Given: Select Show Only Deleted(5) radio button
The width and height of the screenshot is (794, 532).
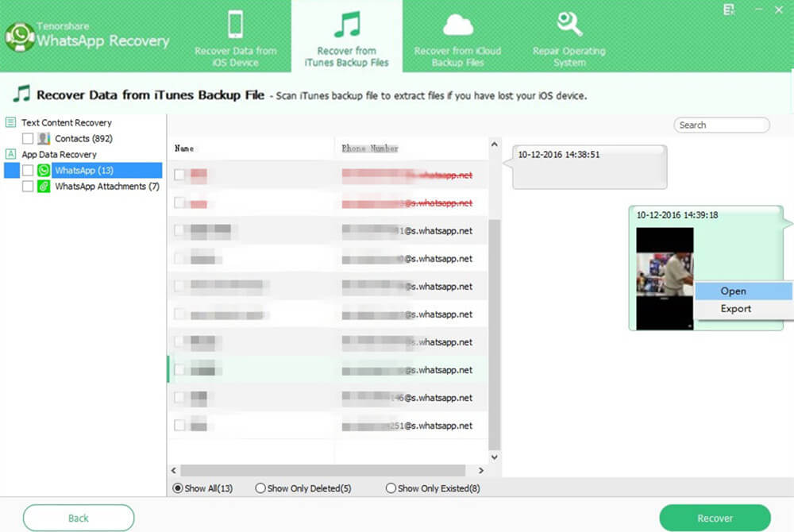Looking at the screenshot, I should pyautogui.click(x=260, y=488).
